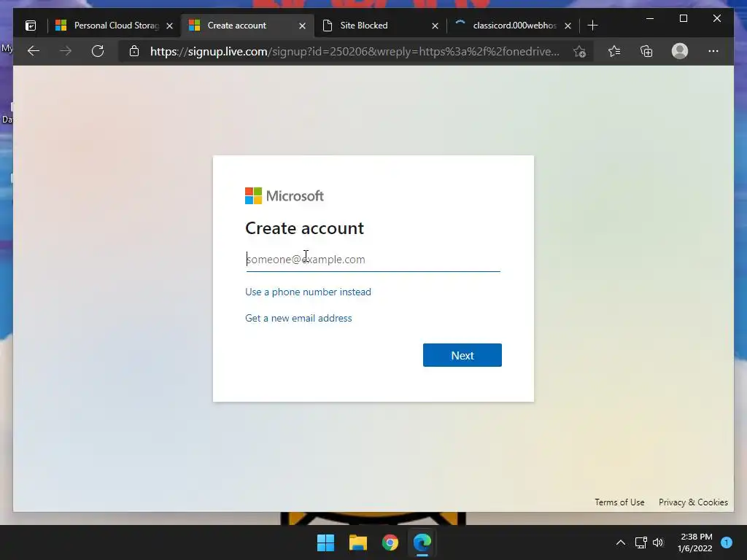Image resolution: width=747 pixels, height=560 pixels.
Task: Launch Google Chrome from taskbar
Action: (390, 542)
